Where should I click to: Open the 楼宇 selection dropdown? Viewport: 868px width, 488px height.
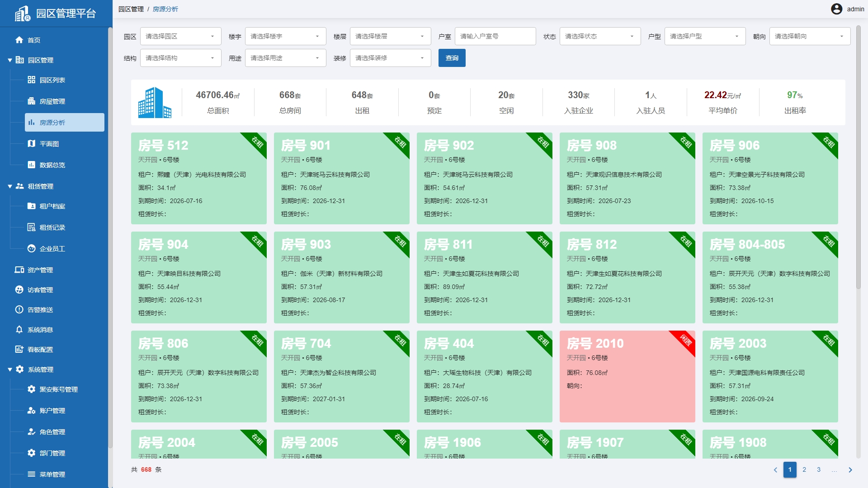pyautogui.click(x=285, y=36)
